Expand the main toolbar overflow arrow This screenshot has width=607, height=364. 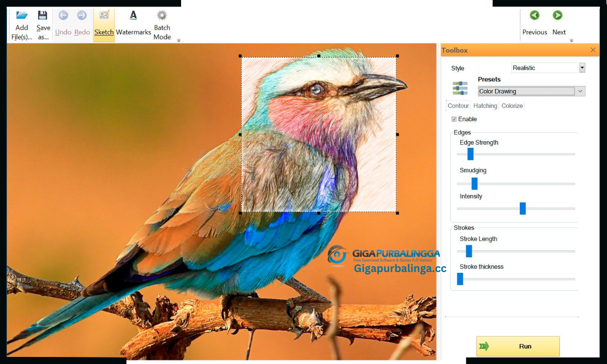point(178,40)
